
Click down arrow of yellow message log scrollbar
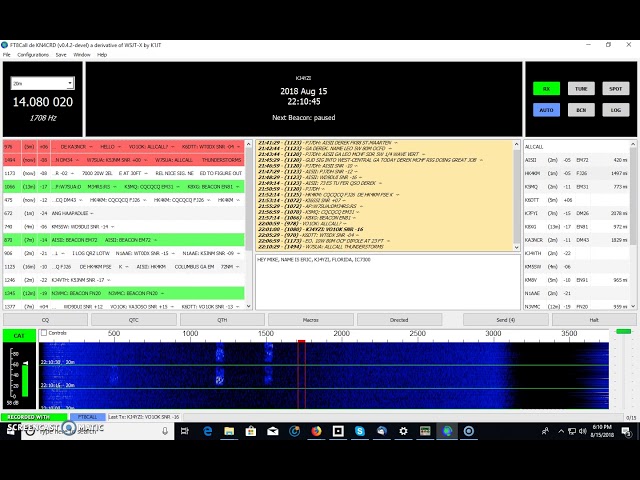[516, 247]
